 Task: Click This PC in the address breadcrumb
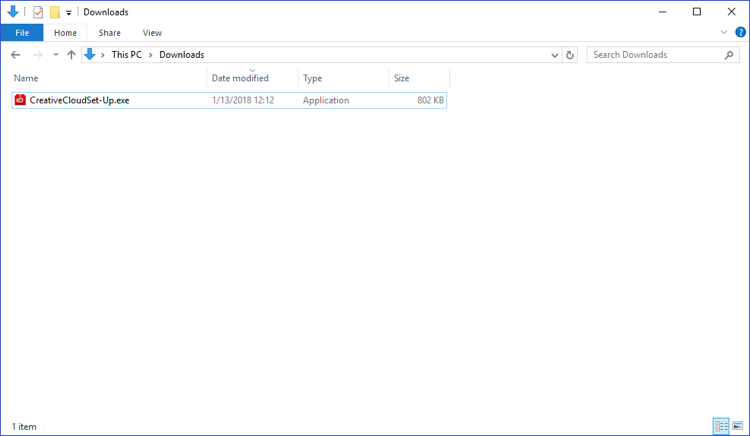point(126,55)
